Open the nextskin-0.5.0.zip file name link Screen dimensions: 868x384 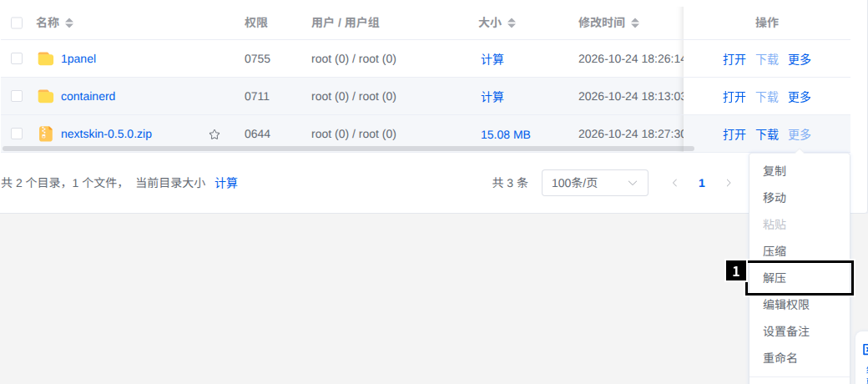106,134
